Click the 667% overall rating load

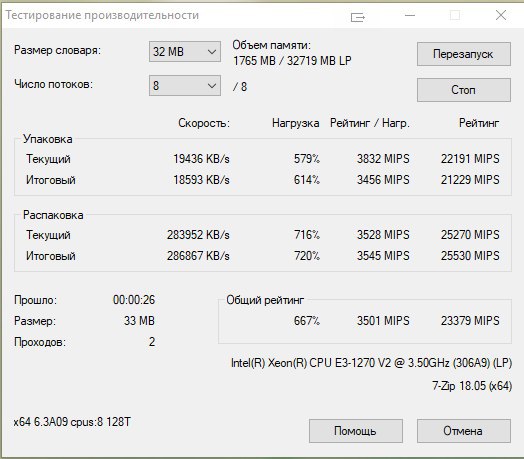(306, 321)
